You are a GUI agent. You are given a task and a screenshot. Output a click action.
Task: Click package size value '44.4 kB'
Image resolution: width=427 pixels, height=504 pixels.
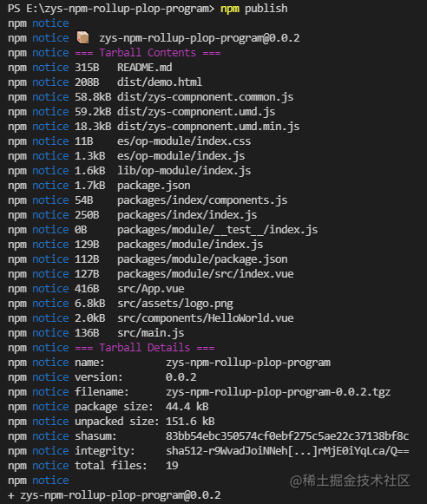(187, 407)
